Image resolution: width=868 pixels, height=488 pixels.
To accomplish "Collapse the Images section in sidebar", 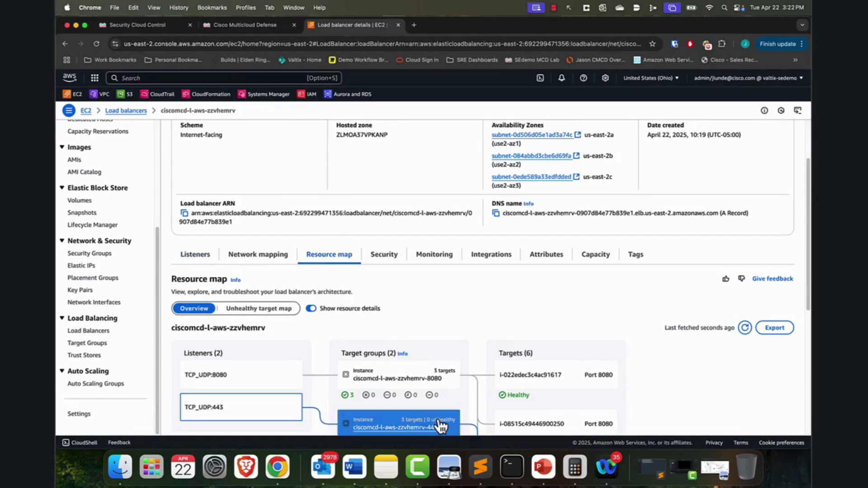I will [x=62, y=147].
